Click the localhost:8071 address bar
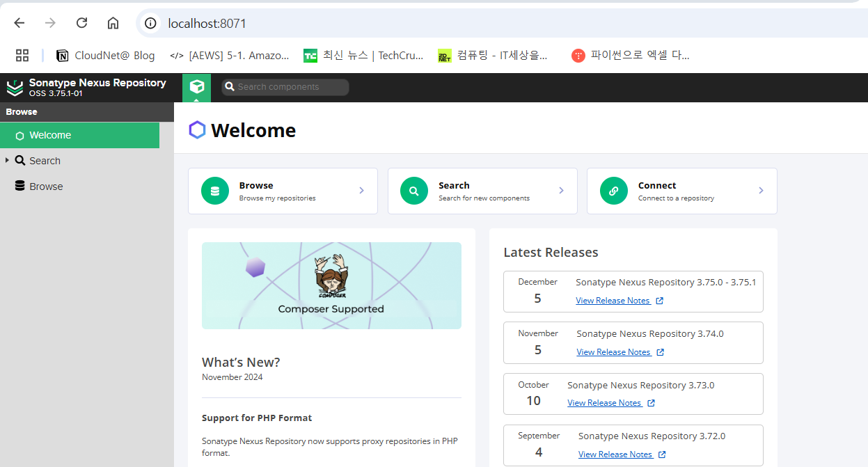This screenshot has height=467, width=868. click(501, 23)
